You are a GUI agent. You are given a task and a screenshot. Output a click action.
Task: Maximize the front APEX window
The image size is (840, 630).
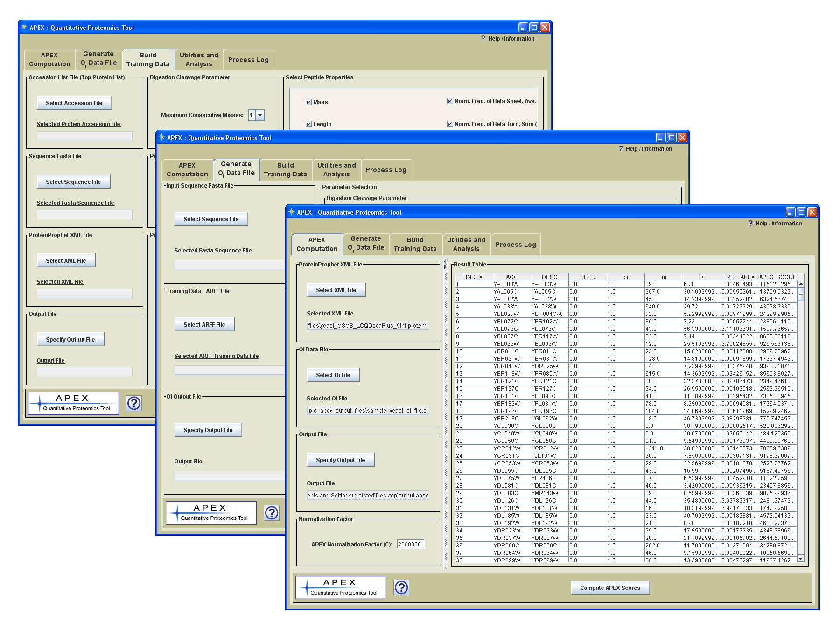801,212
